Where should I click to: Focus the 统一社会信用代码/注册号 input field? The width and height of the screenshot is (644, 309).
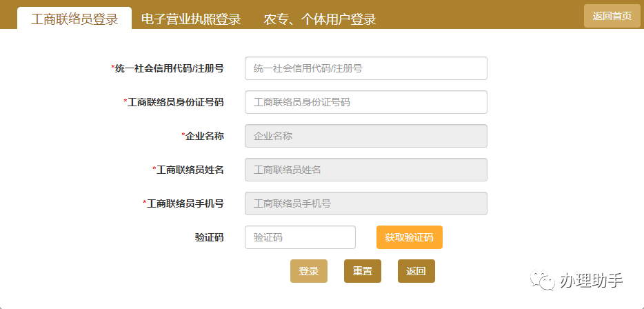click(x=366, y=68)
